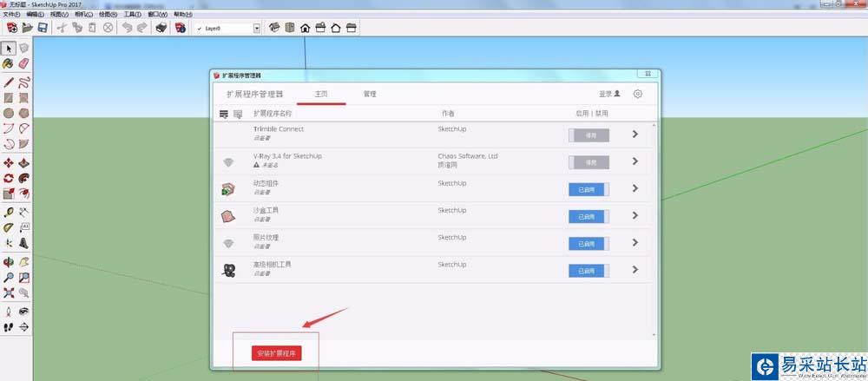The width and height of the screenshot is (868, 381).
Task: Pick the Follow Me tool
Action: tap(23, 178)
